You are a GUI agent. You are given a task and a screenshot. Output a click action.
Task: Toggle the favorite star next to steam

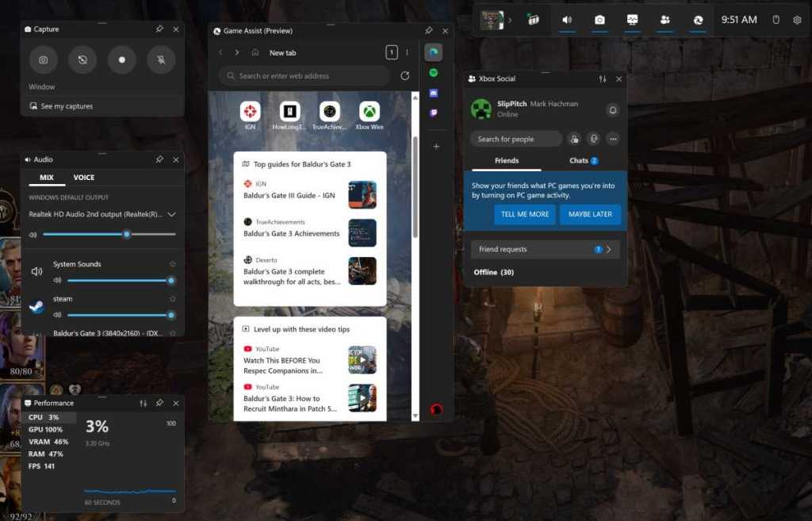(x=171, y=299)
